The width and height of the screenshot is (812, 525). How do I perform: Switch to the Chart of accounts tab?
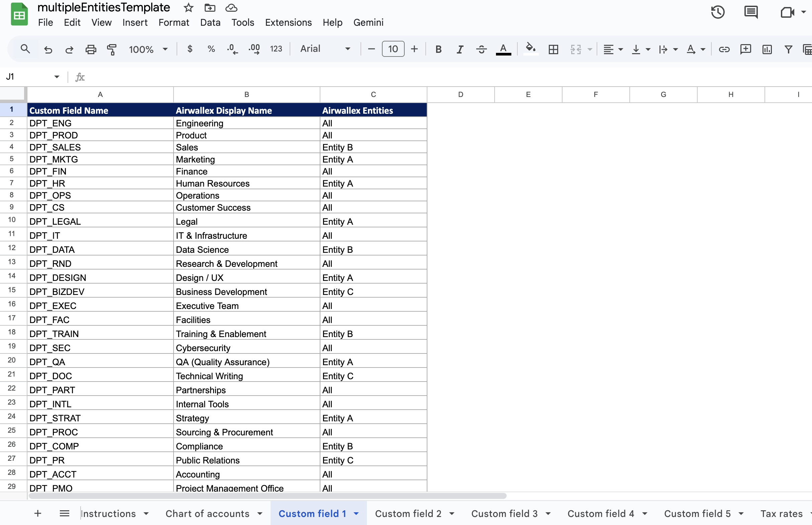pos(207,513)
